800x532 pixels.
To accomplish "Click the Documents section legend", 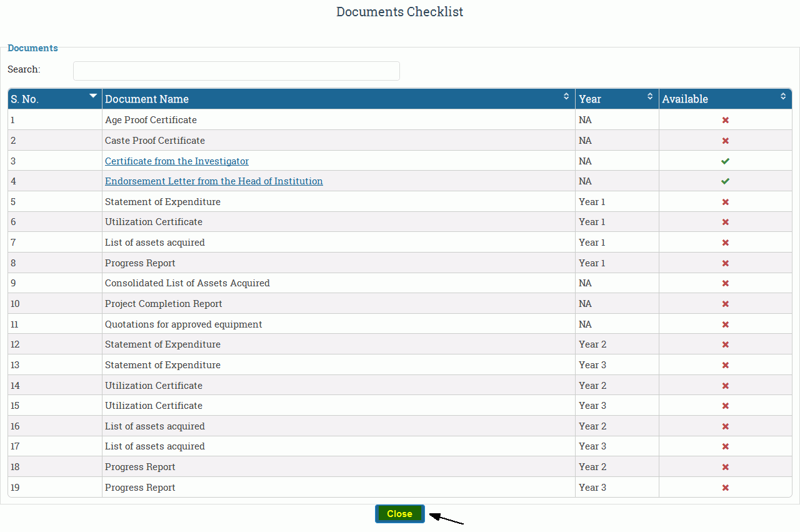I will pos(32,48).
